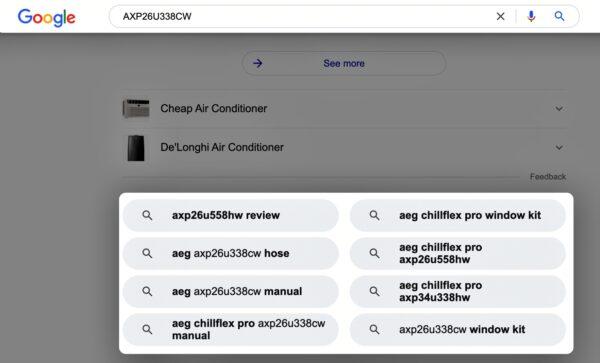Click the Google logo
Screen dimensions: 600x363
pyautogui.click(x=47, y=18)
